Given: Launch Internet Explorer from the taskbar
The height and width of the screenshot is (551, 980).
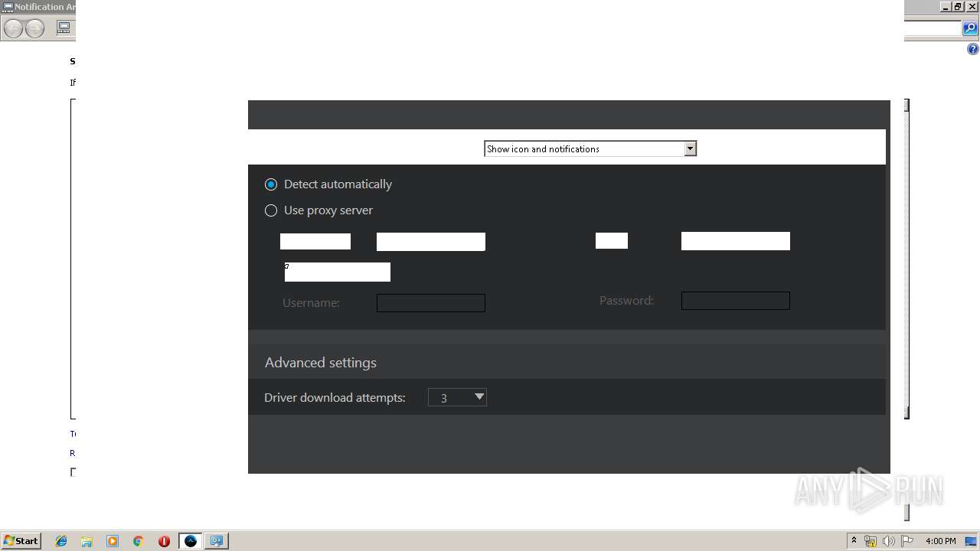Looking at the screenshot, I should coord(61,541).
